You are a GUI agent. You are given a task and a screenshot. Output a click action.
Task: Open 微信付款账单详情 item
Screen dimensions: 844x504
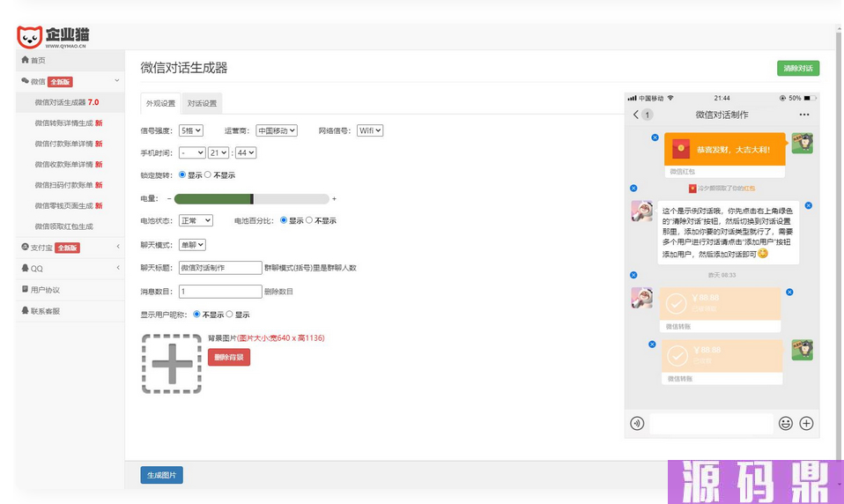pos(69,144)
